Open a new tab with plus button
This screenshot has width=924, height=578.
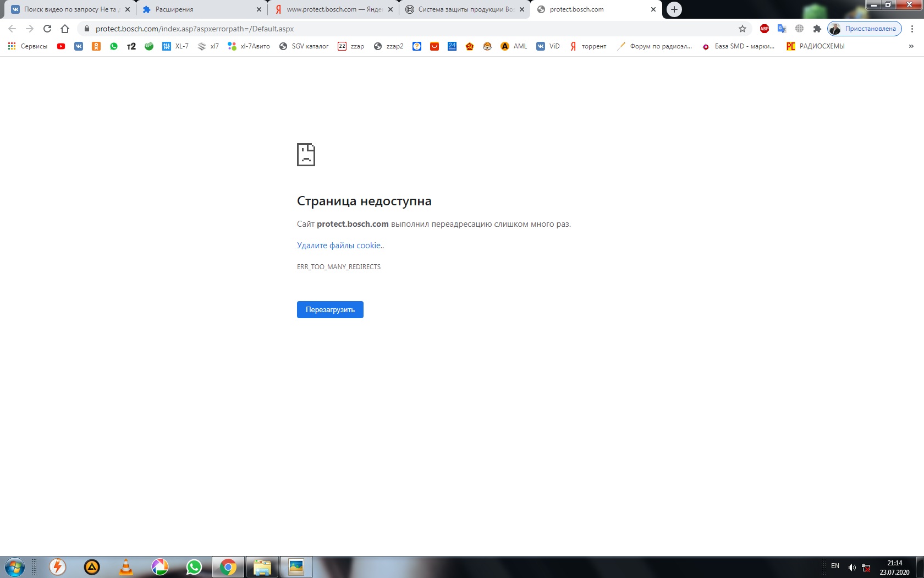(674, 9)
